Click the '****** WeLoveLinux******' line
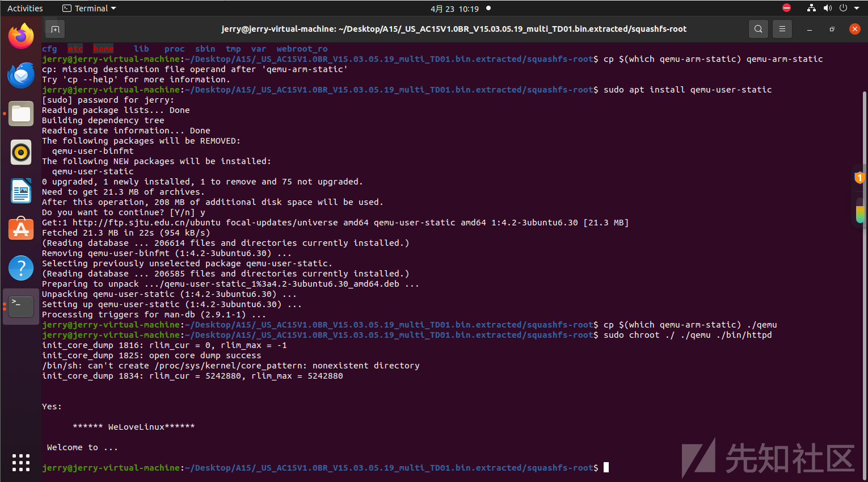Screen dimensions: 868x482 click(x=134, y=427)
